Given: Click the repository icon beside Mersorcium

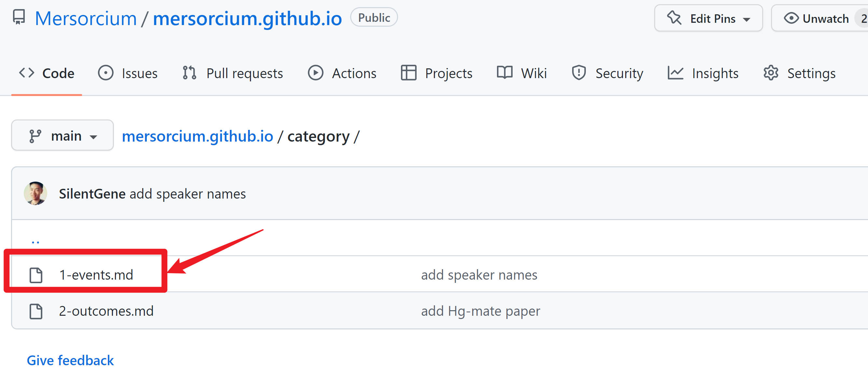Looking at the screenshot, I should coord(19,17).
